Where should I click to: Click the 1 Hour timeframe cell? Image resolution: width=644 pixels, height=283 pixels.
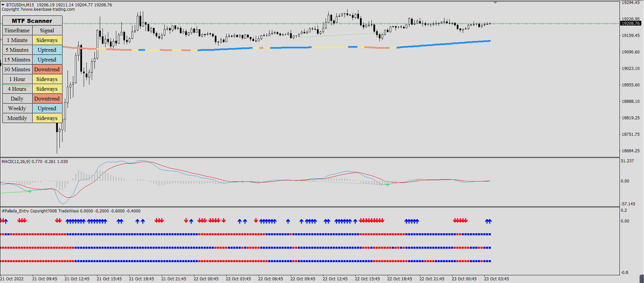tap(17, 79)
